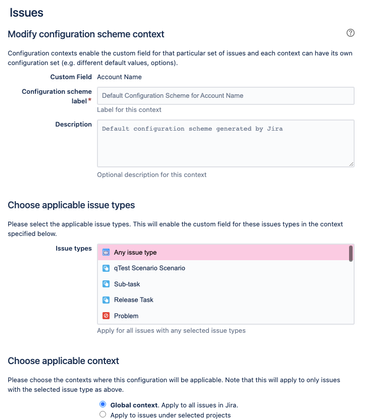Click the Any issue type icon
Screen dimensions: 382x419
pos(106,252)
